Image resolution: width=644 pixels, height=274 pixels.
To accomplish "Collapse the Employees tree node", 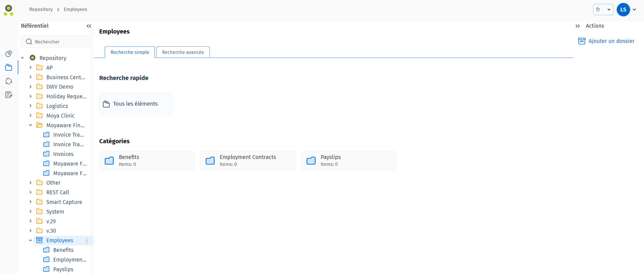I will 31,240.
